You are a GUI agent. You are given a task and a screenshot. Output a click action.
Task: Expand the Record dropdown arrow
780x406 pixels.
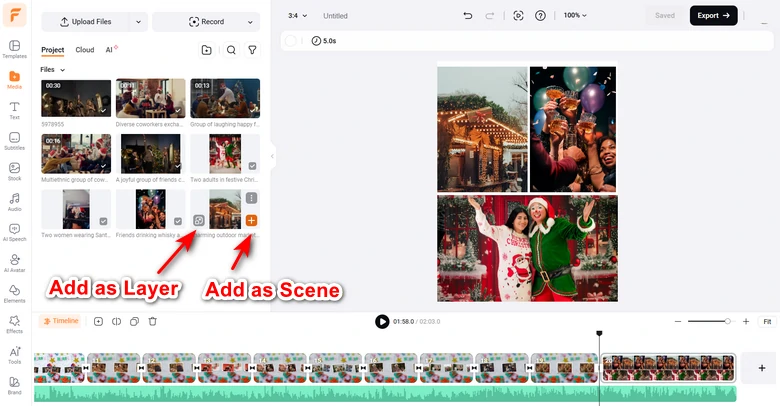[x=250, y=22]
